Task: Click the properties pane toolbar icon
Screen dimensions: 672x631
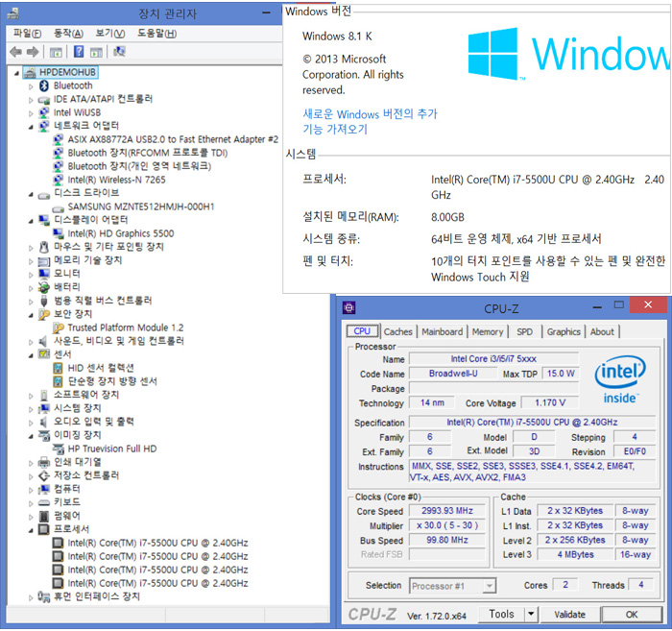Action: (x=96, y=52)
